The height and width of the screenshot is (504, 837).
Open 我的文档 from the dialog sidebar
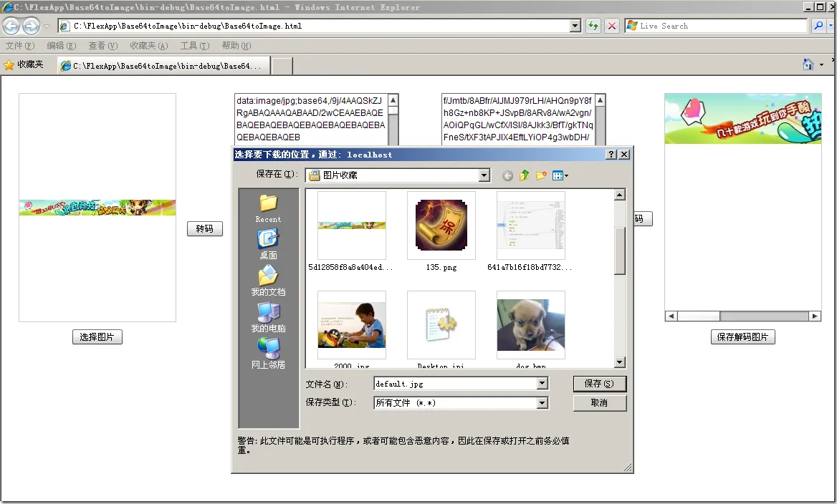[x=268, y=281]
